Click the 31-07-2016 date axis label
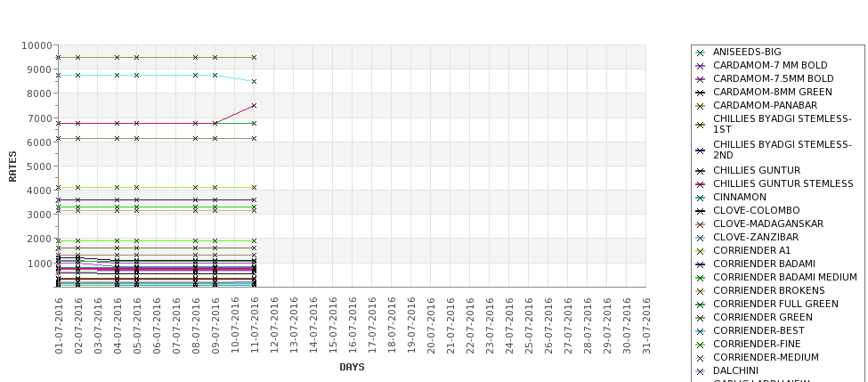This screenshot has width=868, height=382. [645, 325]
